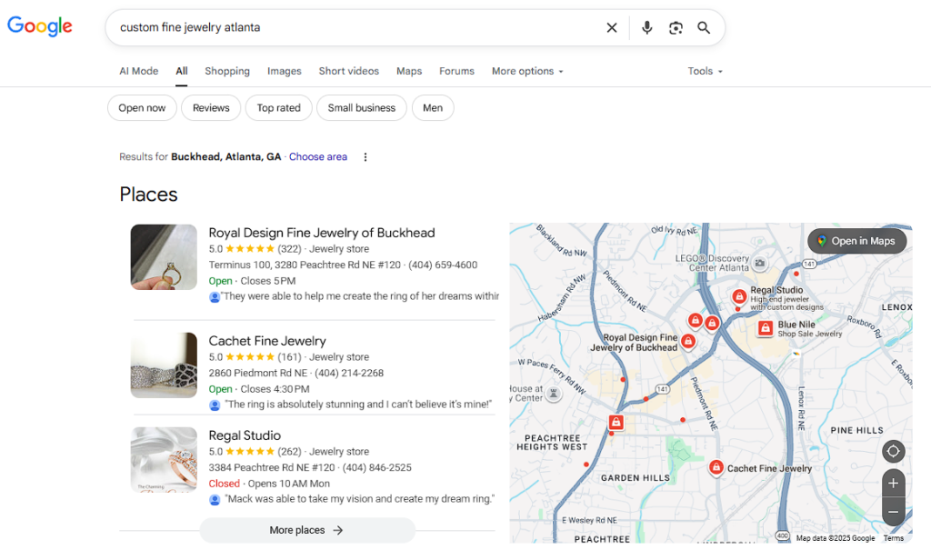The width and height of the screenshot is (931, 560).
Task: Zoom out on the map
Action: (x=893, y=511)
